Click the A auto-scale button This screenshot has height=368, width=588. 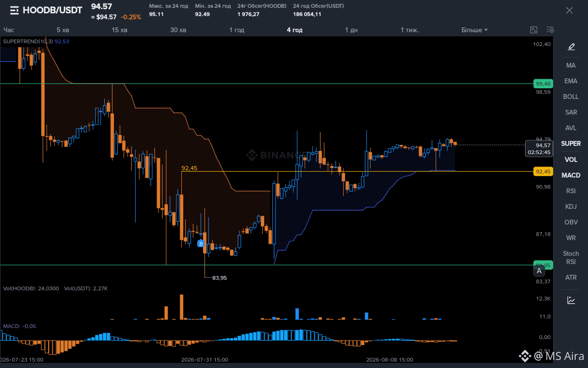click(x=539, y=271)
